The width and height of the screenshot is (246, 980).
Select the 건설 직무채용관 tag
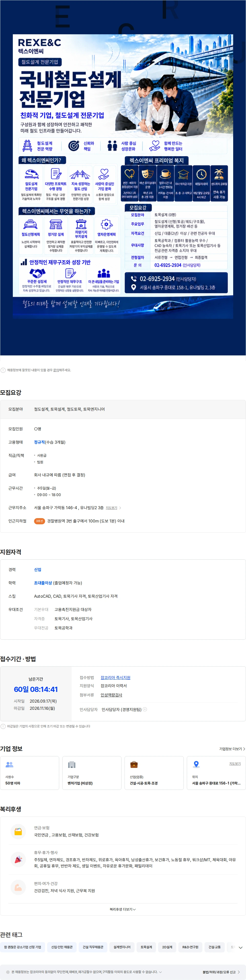coord(93,947)
